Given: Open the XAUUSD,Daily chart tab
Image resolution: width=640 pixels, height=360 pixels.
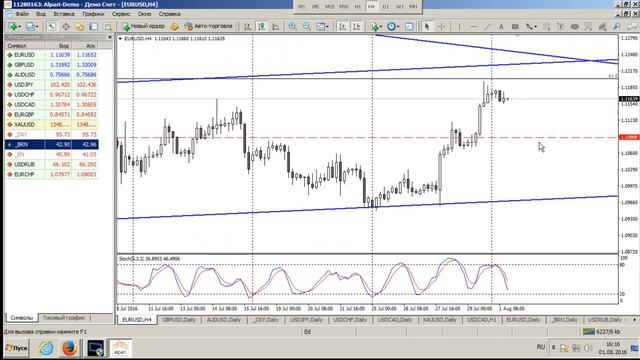Looking at the screenshot, I should tap(440, 320).
